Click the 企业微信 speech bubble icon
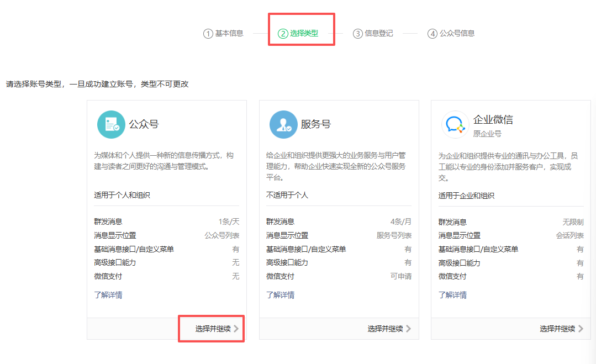 (455, 123)
